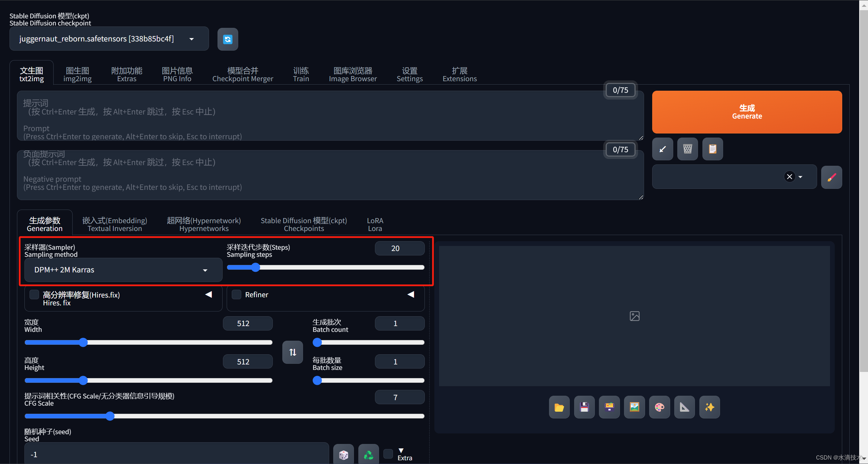
Task: Click the CFG Scale slider handle
Action: [110, 416]
